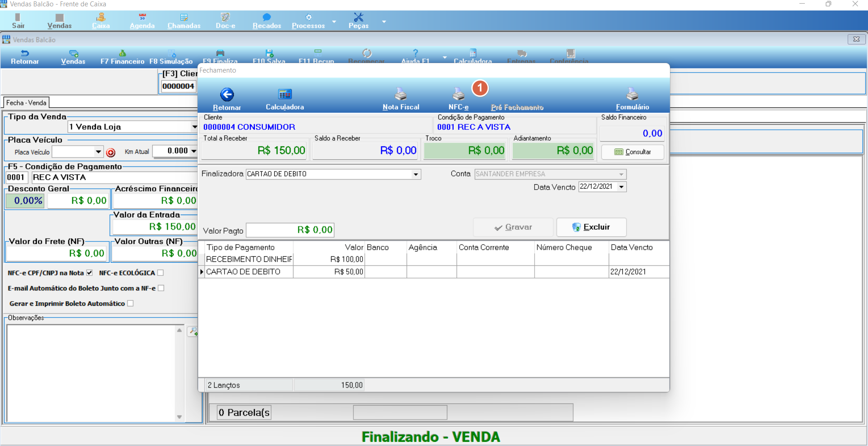868x446 pixels.
Task: Click Vendas in Vendas Balcão toolbar
Action: point(73,57)
